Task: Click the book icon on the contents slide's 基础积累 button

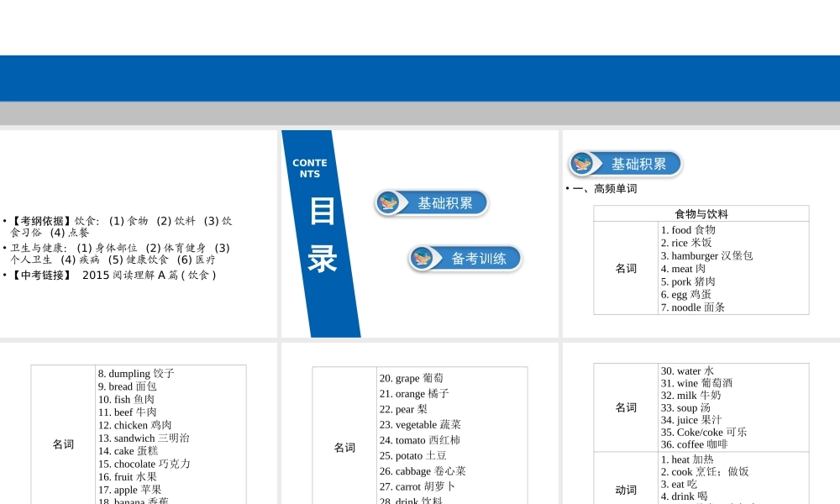Action: pos(388,203)
